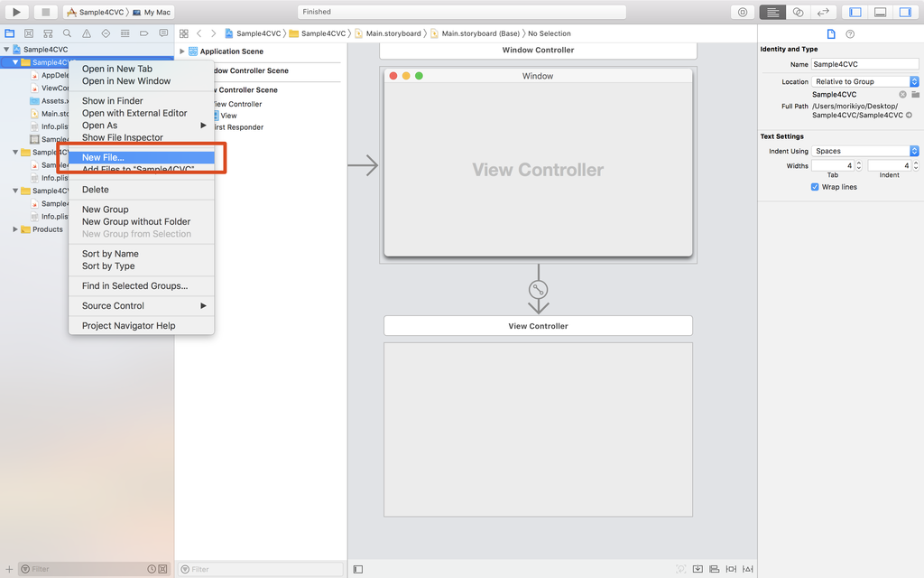Open the Breakpoint navigator
This screenshot has height=578, width=924.
(x=143, y=33)
